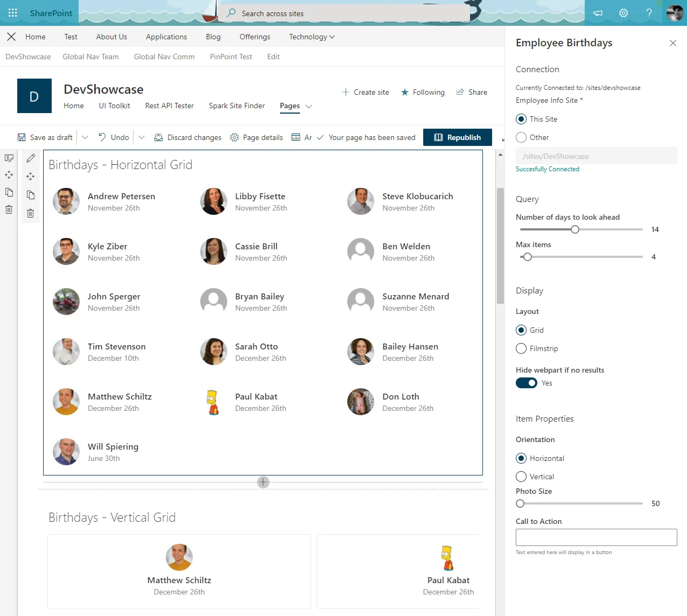Viewport: 687px width, 616px height.
Task: Click the Republish button
Action: pos(458,137)
